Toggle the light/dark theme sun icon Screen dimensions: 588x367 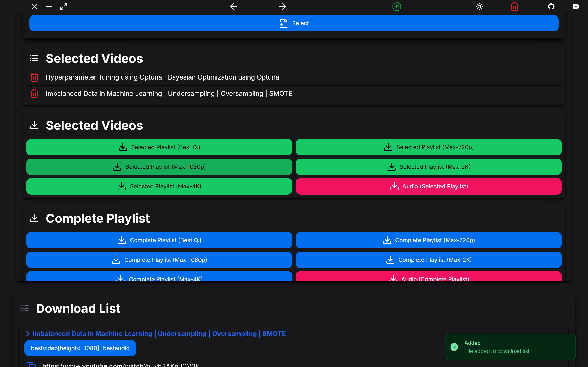[x=479, y=7]
